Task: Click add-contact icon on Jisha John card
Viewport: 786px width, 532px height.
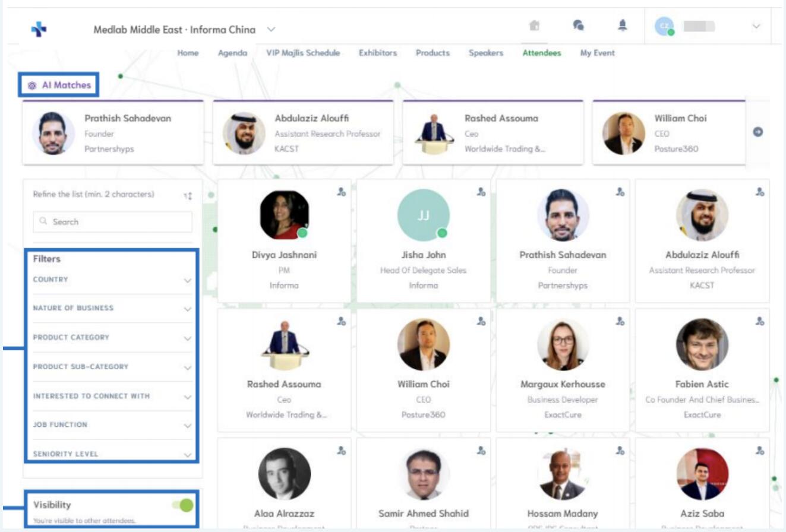Action: point(481,192)
